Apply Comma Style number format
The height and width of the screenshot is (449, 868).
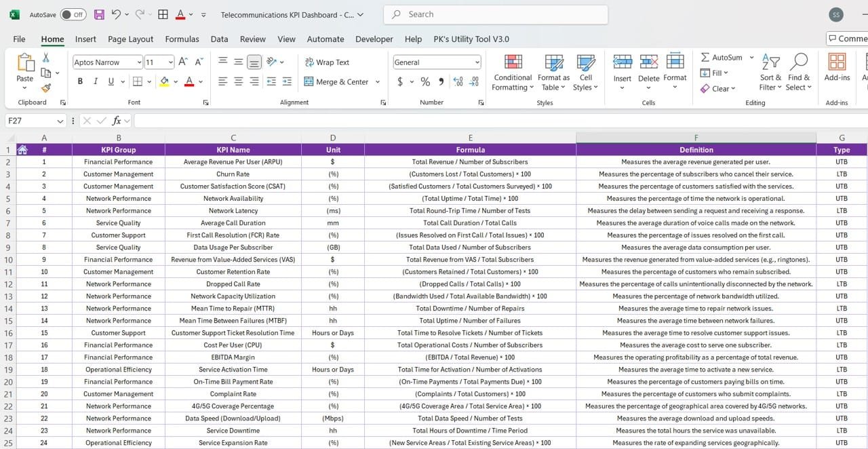(x=441, y=81)
